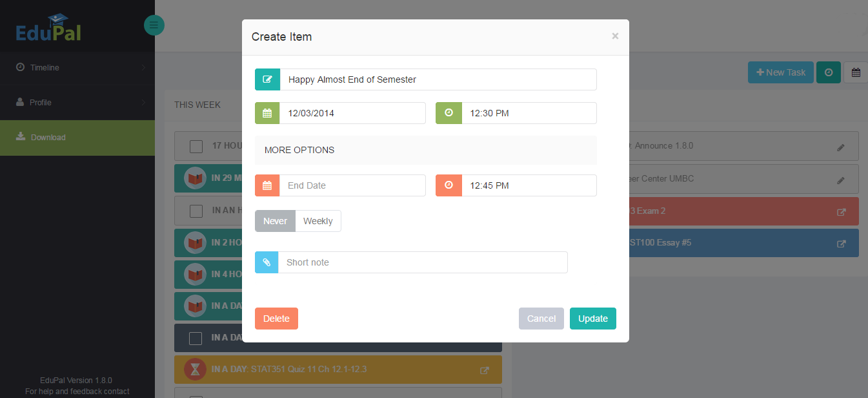Set repeat to Weekly
The width and height of the screenshot is (868, 398).
click(318, 221)
